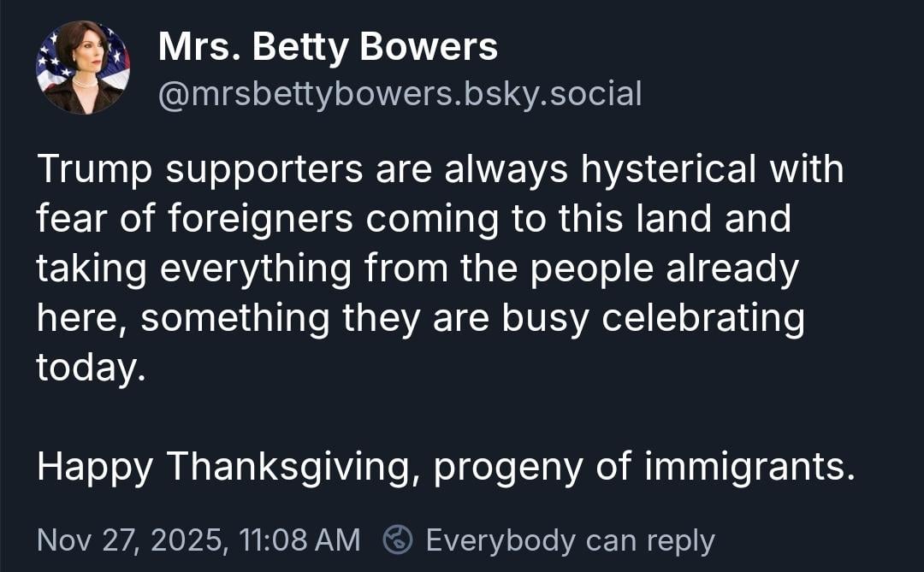Image resolution: width=924 pixels, height=572 pixels.
Task: Click the line starting "Trump supporters are"
Action: point(440,169)
